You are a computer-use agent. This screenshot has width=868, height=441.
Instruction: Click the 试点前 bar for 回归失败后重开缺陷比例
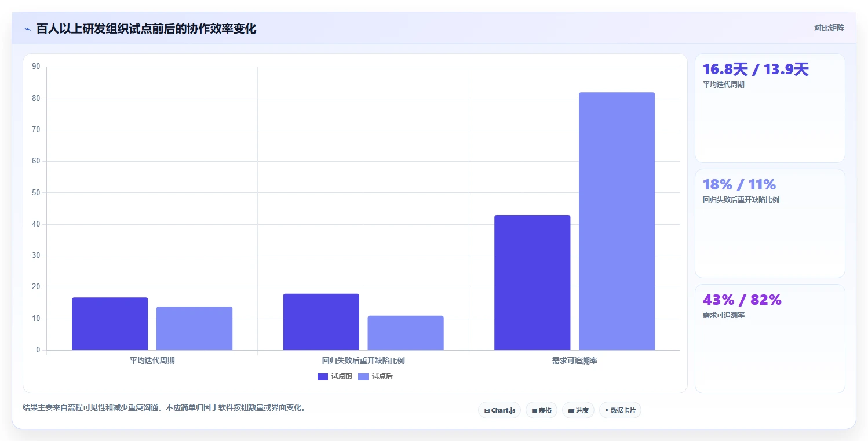(x=321, y=322)
